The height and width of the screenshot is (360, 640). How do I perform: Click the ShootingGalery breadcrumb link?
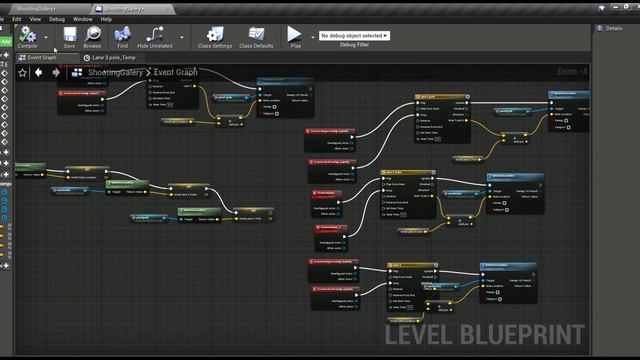click(x=116, y=73)
